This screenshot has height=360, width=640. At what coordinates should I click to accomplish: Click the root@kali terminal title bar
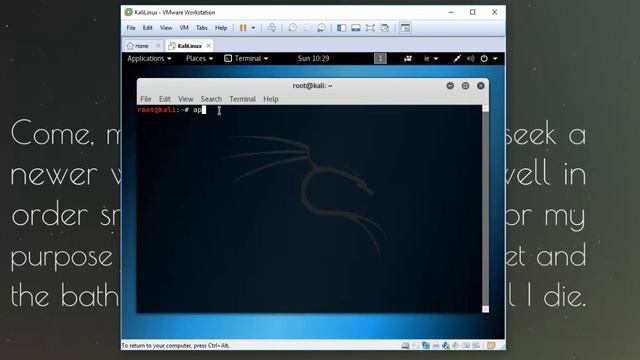coord(312,86)
